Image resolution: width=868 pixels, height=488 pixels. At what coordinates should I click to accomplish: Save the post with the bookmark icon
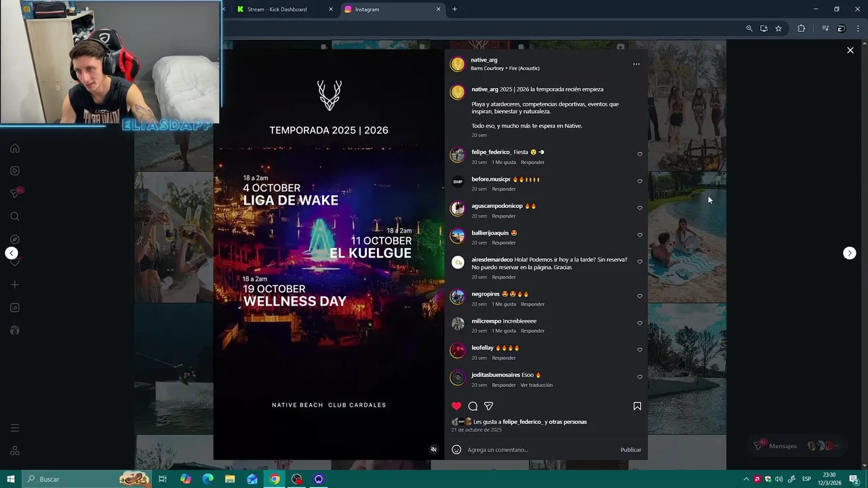tap(637, 406)
